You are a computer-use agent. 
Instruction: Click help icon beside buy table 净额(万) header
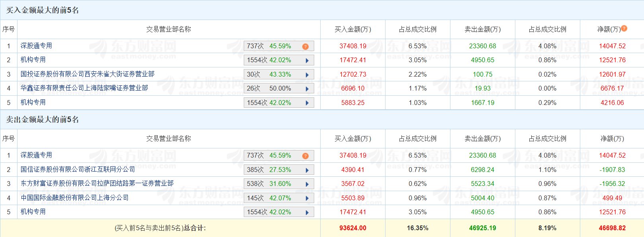[624, 28]
